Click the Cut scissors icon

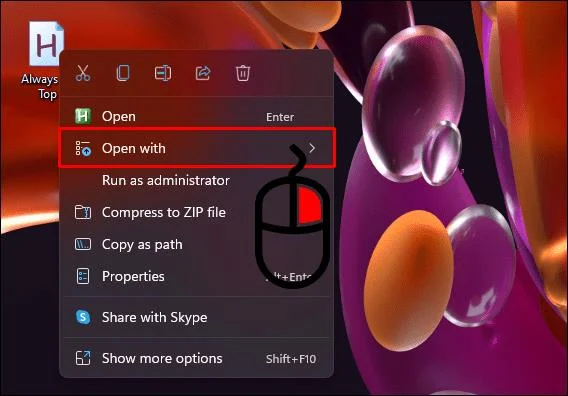(83, 73)
